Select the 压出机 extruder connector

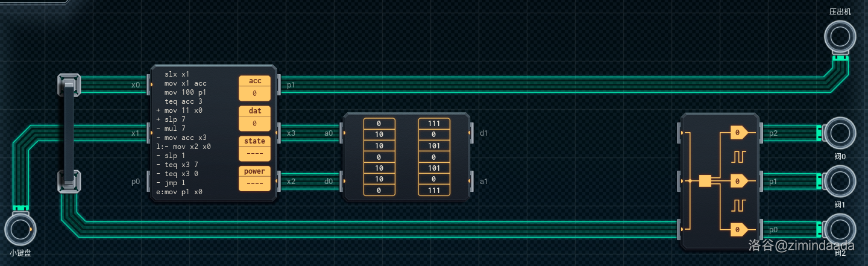[x=840, y=37]
